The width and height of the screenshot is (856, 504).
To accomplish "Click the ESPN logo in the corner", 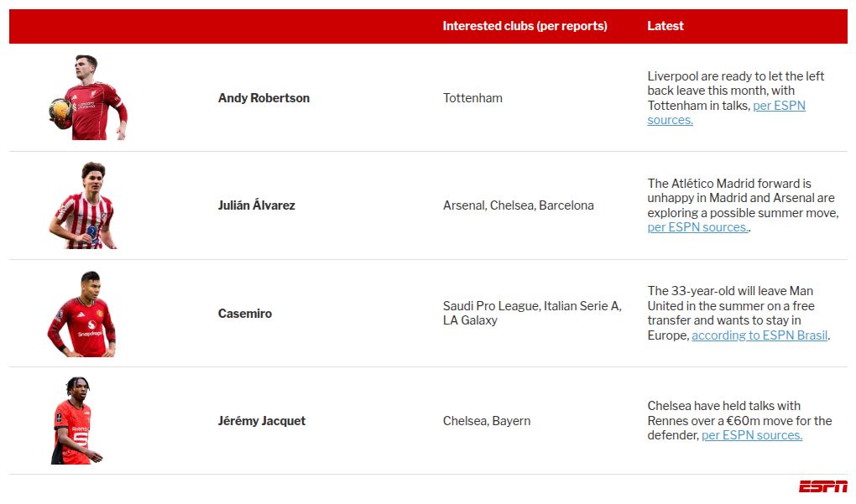I will pyautogui.click(x=822, y=486).
